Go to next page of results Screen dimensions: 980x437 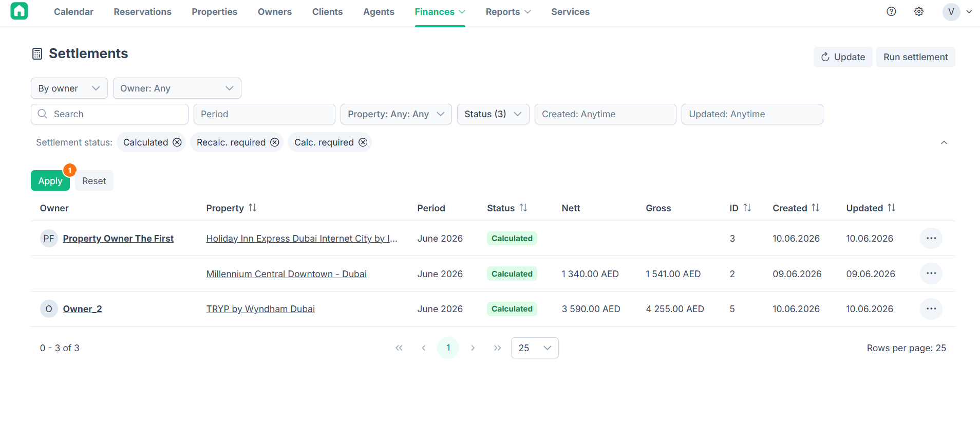pos(473,348)
